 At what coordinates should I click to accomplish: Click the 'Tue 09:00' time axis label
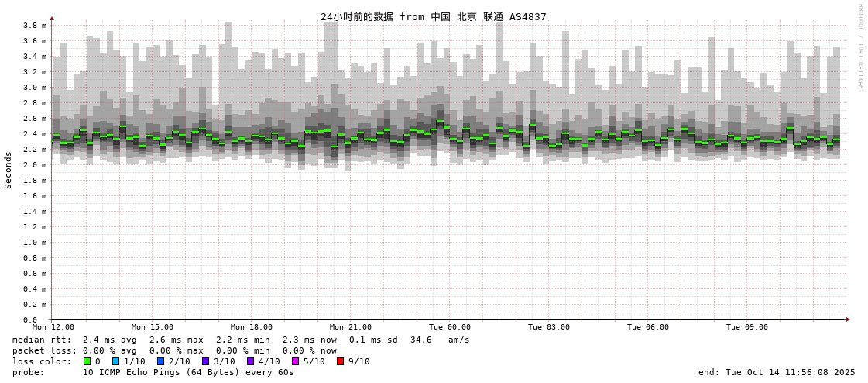747,327
